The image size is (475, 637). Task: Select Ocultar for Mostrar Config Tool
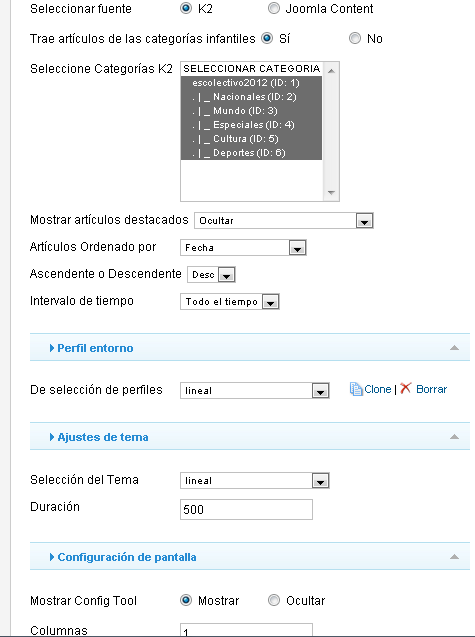click(274, 600)
